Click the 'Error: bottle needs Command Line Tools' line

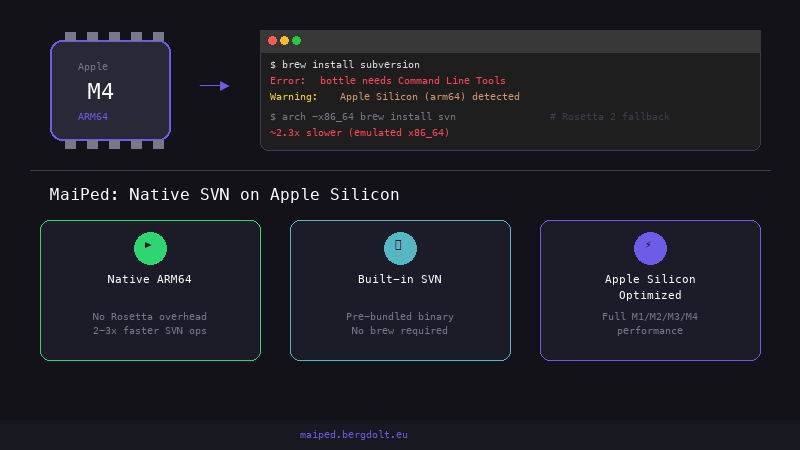(x=388, y=81)
